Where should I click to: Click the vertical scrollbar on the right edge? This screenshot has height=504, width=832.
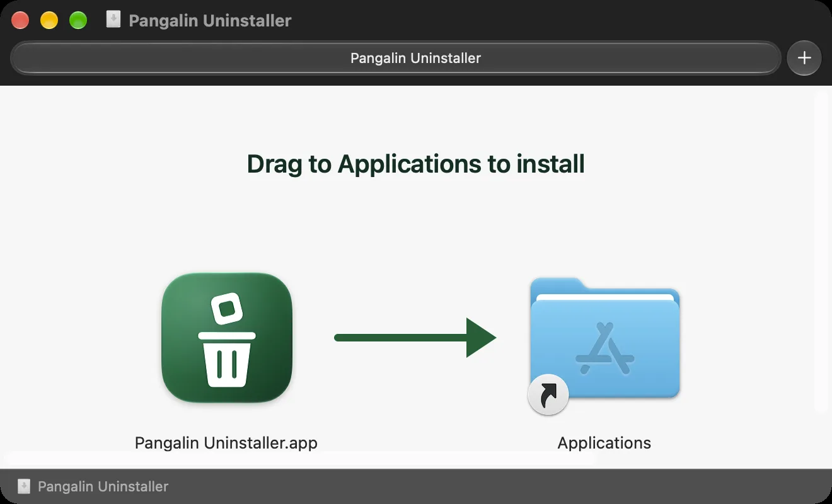coord(822,252)
